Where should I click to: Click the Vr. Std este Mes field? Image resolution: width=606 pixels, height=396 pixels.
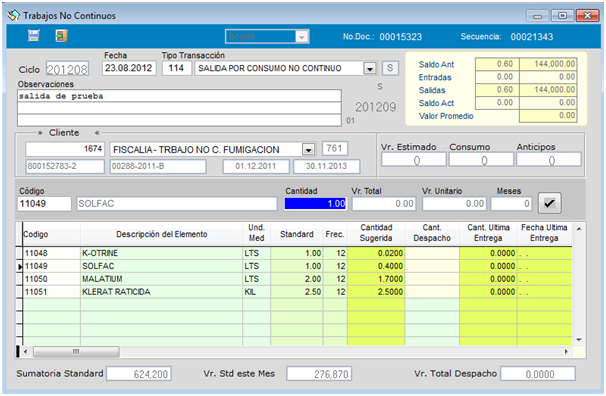[319, 374]
